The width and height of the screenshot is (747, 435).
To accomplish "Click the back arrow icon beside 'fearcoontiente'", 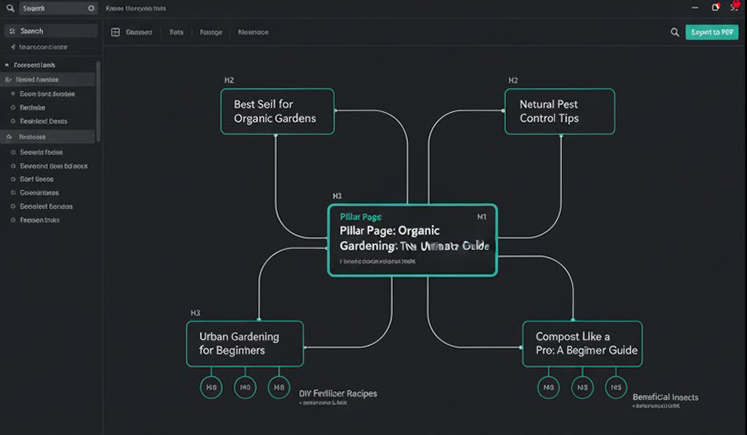I will click(x=13, y=47).
